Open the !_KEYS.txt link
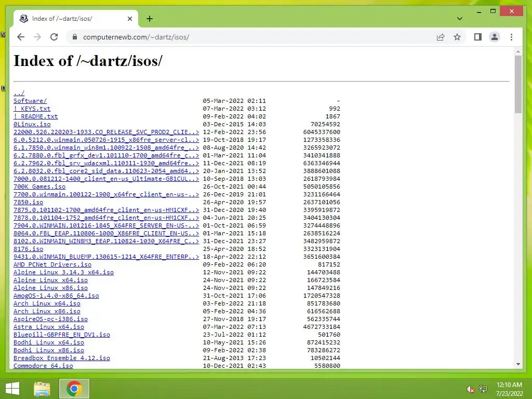Viewport: 532px width, 399px height. click(32, 109)
